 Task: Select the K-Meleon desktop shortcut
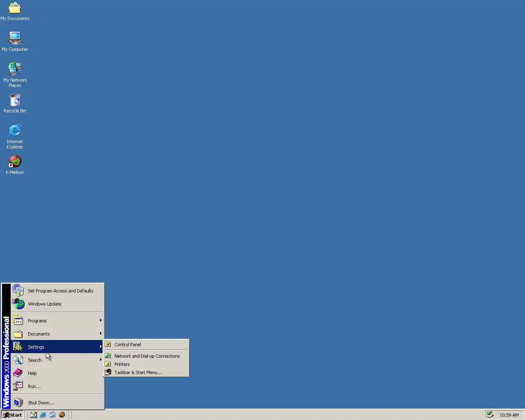[15, 165]
